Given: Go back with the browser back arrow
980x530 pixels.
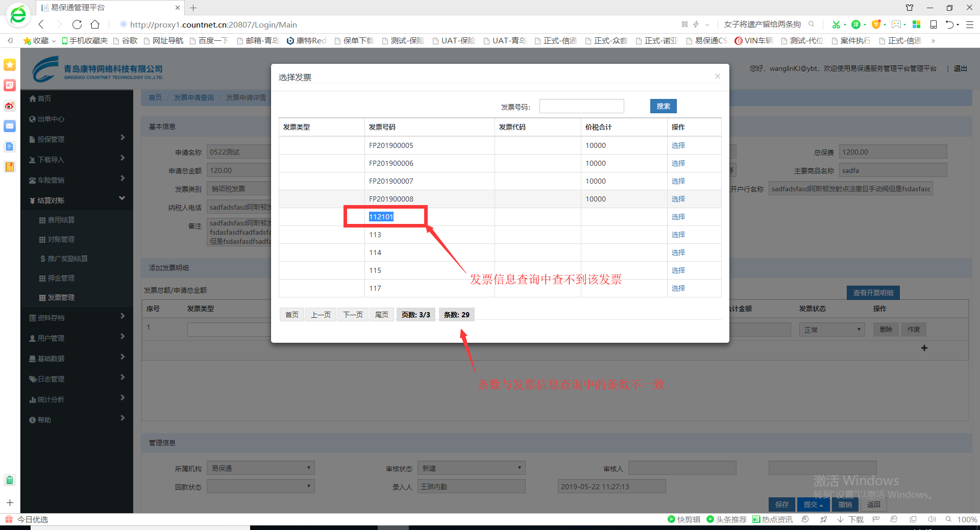Looking at the screenshot, I should click(x=41, y=24).
